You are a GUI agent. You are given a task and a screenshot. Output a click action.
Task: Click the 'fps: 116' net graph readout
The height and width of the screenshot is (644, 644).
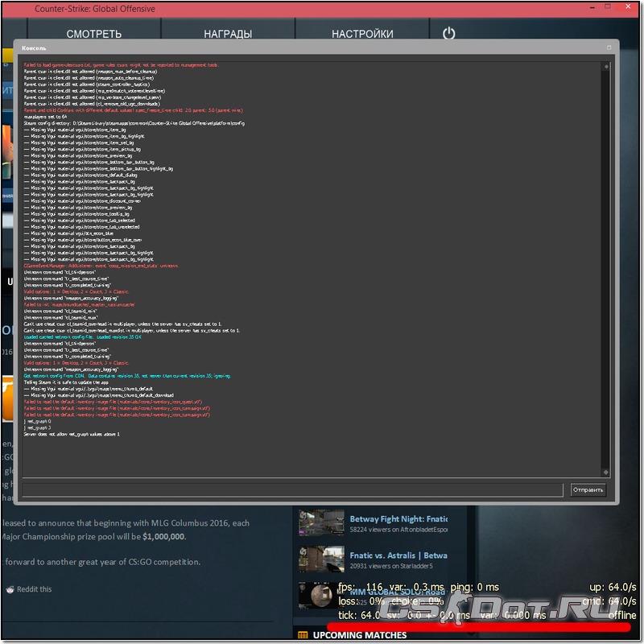point(360,588)
